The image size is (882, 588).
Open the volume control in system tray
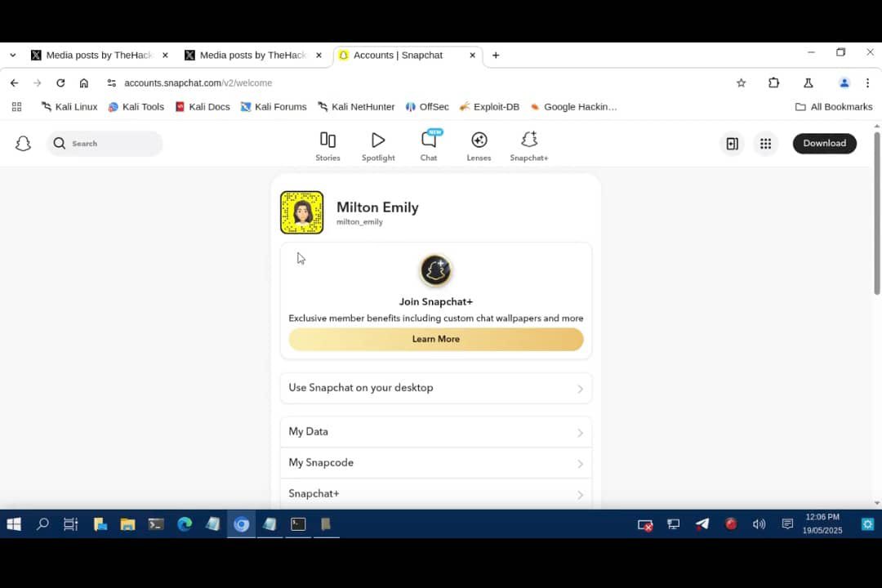pos(759,524)
